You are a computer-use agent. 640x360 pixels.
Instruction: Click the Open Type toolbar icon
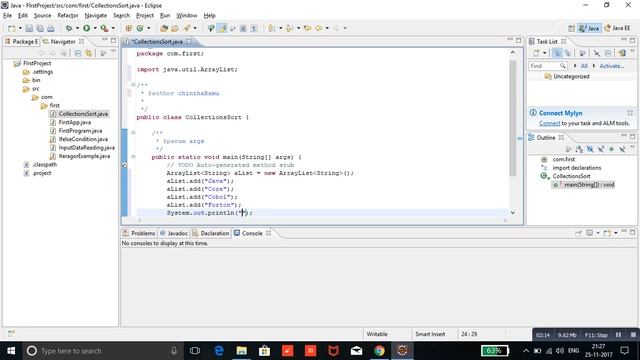click(x=164, y=28)
